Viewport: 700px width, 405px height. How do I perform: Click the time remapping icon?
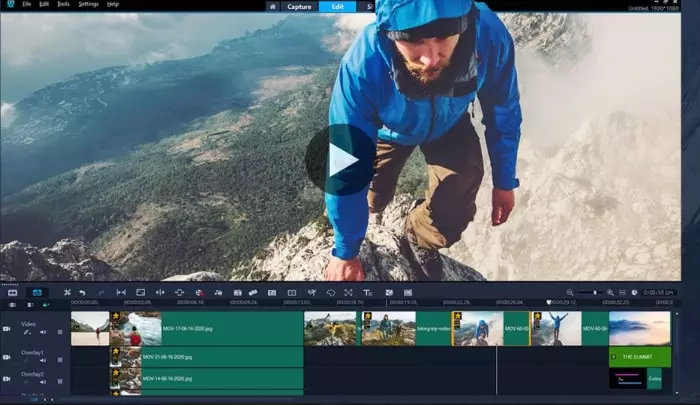point(312,292)
